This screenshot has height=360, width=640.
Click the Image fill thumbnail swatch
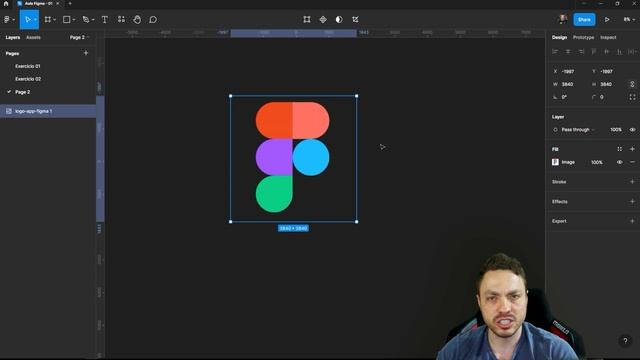pyautogui.click(x=555, y=162)
